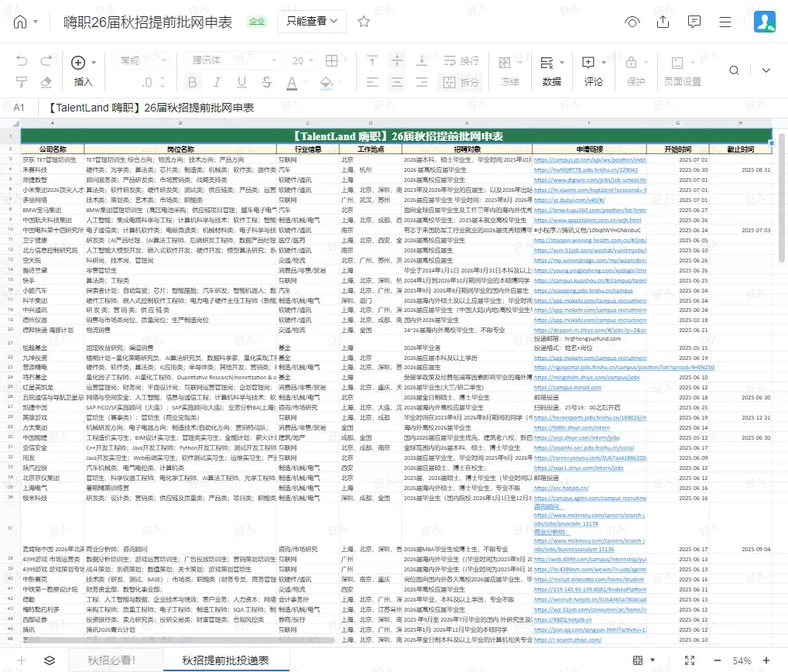Click the 保护 protect button
788x672 pixels.
pyautogui.click(x=636, y=71)
